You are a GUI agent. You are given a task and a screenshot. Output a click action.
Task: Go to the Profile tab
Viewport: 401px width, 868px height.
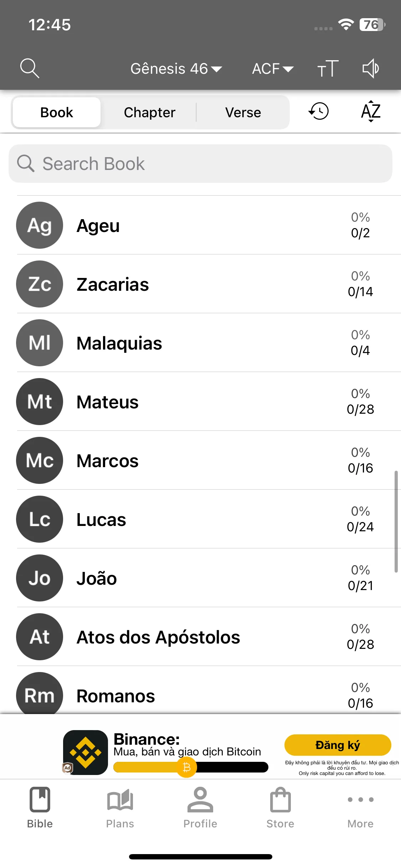pyautogui.click(x=200, y=808)
